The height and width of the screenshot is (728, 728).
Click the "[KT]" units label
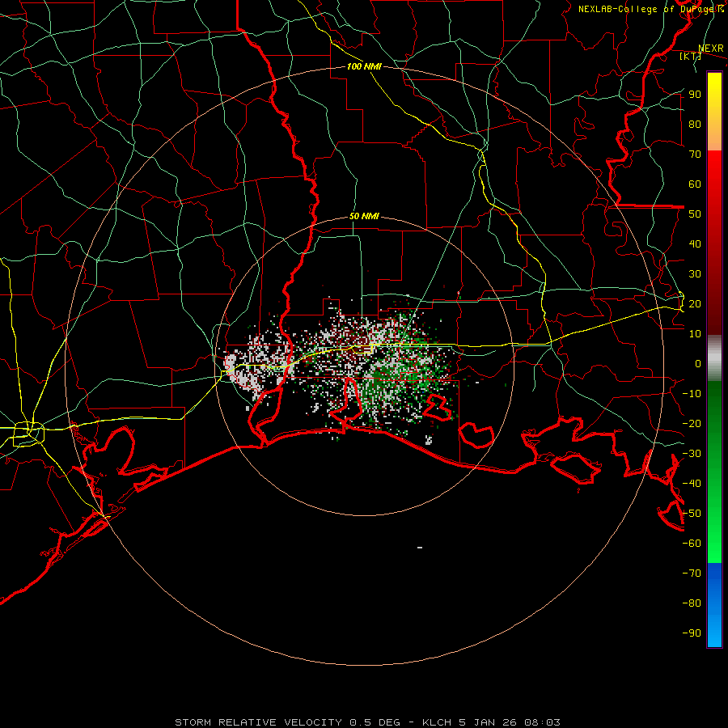pyautogui.click(x=691, y=56)
